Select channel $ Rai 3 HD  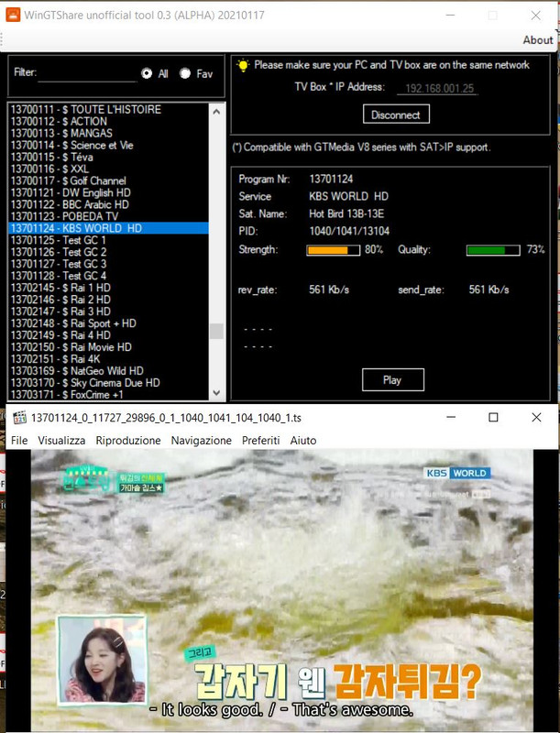(x=109, y=312)
